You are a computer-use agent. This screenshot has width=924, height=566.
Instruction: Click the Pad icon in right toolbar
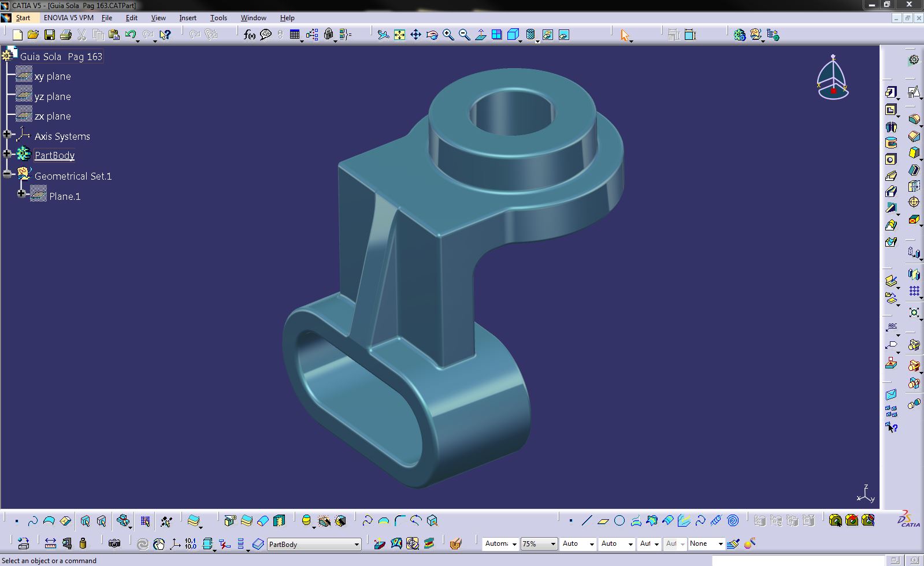[x=890, y=92]
